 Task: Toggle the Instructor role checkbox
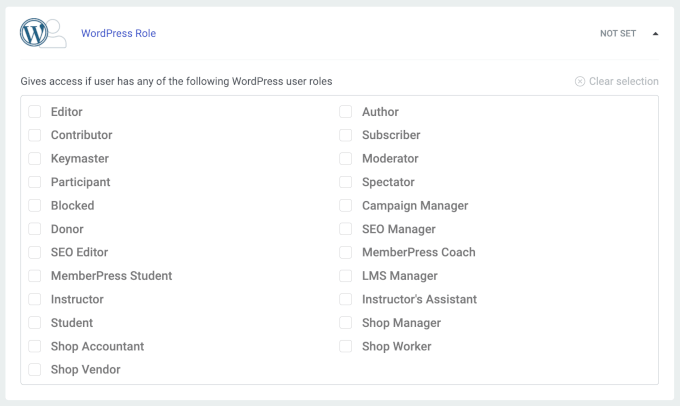click(35, 299)
